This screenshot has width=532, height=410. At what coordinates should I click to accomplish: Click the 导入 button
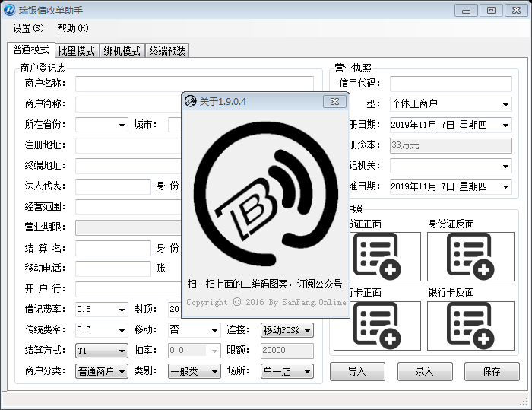click(357, 371)
